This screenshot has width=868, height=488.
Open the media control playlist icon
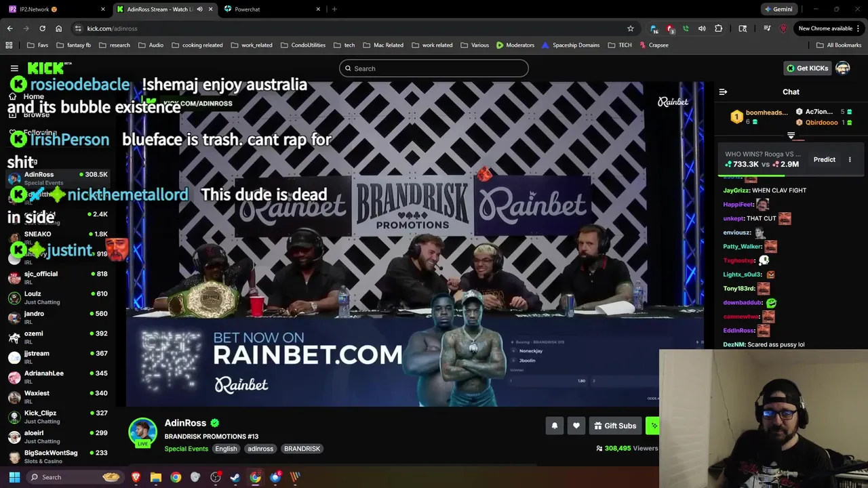767,28
